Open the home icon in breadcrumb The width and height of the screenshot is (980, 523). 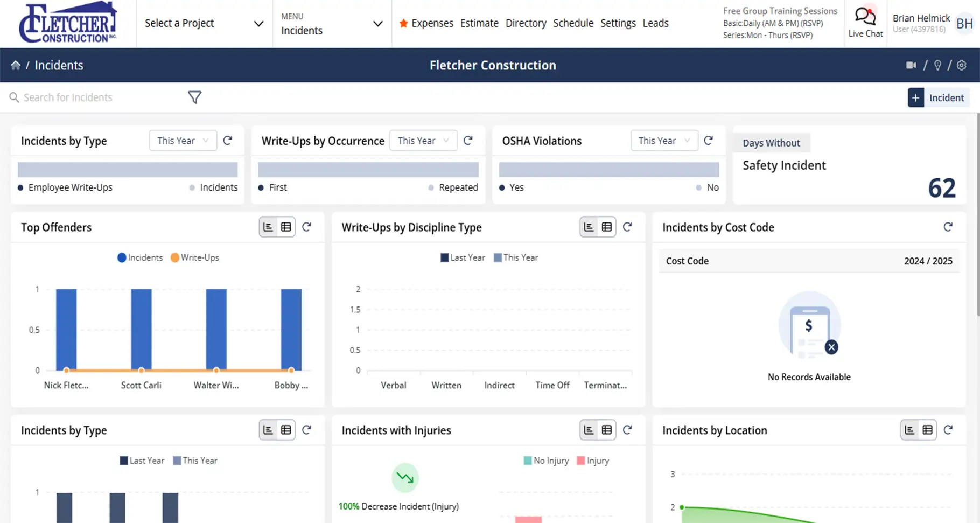(16, 65)
